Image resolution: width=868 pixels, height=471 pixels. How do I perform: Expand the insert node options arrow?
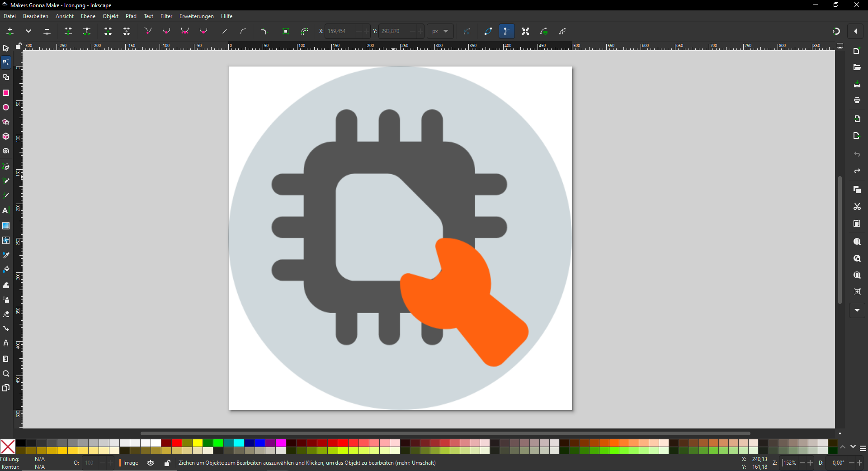tap(28, 31)
